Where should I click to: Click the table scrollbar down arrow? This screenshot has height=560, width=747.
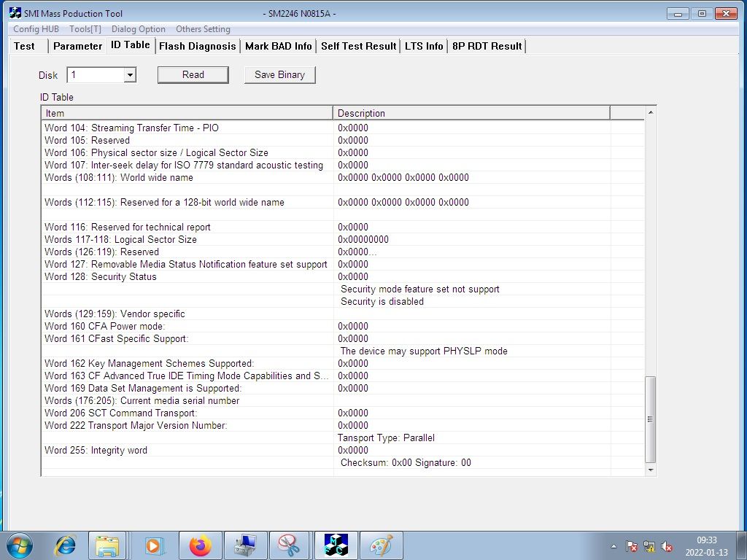tap(650, 470)
